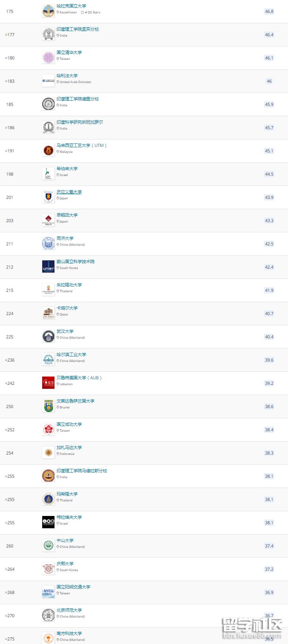Image resolution: width=288 pixels, height=644 pixels.
Task: Click the Wuhan University emblem thumbnail
Action: click(48, 336)
